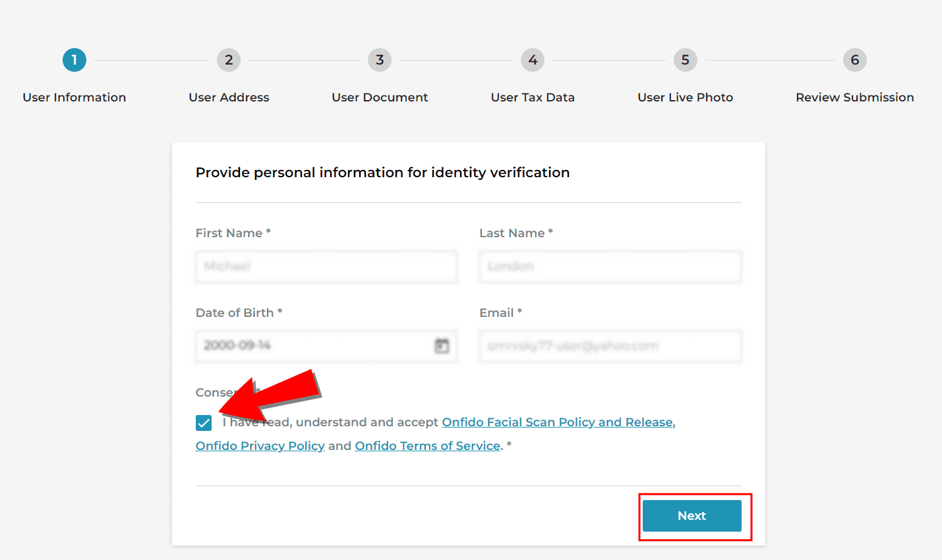Open the Onfido Privacy Policy link
Viewport: 942px width, 560px height.
click(x=260, y=446)
